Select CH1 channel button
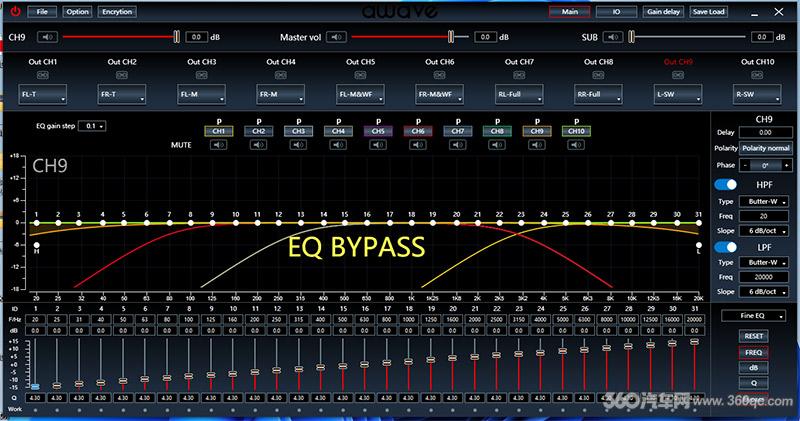 coord(219,131)
